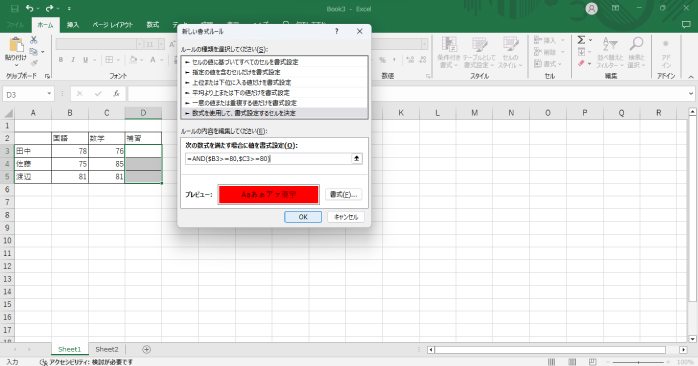Click the 検索と選択 magnifier icon
Screen dimensions: 698x366
636,45
